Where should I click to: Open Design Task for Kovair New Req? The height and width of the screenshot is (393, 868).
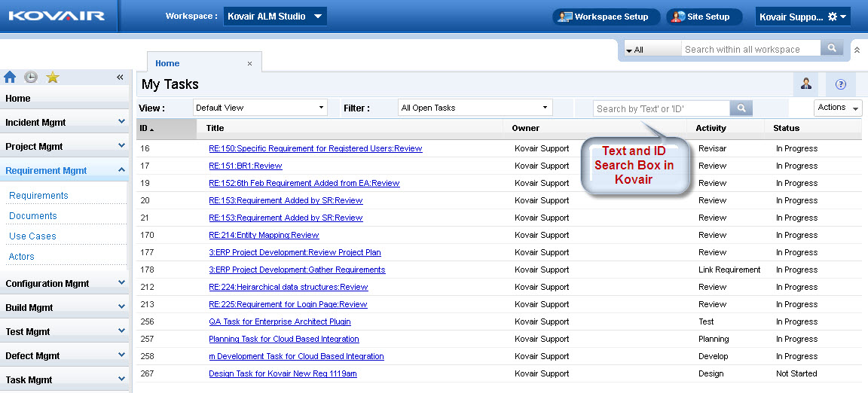(x=283, y=373)
